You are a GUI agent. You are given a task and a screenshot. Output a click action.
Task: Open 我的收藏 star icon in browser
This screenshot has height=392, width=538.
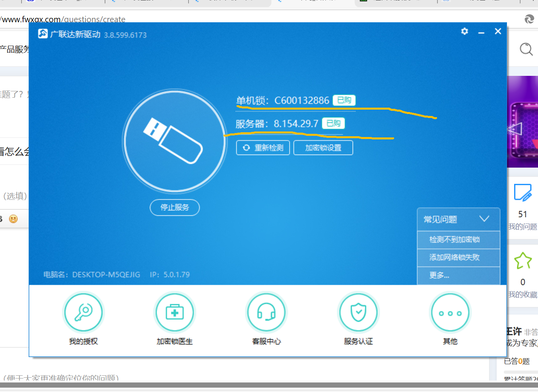click(523, 261)
